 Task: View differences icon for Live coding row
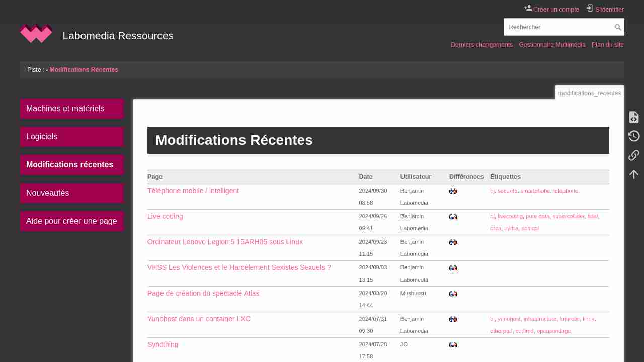pos(453,217)
